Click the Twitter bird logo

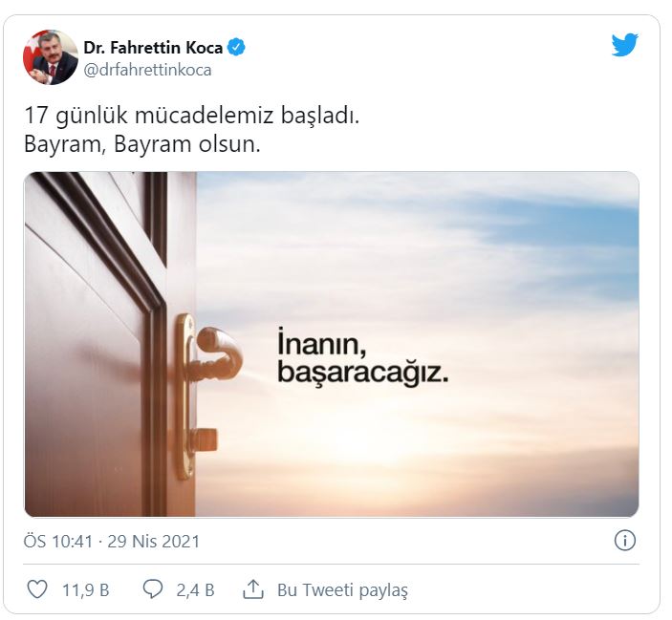click(x=624, y=46)
